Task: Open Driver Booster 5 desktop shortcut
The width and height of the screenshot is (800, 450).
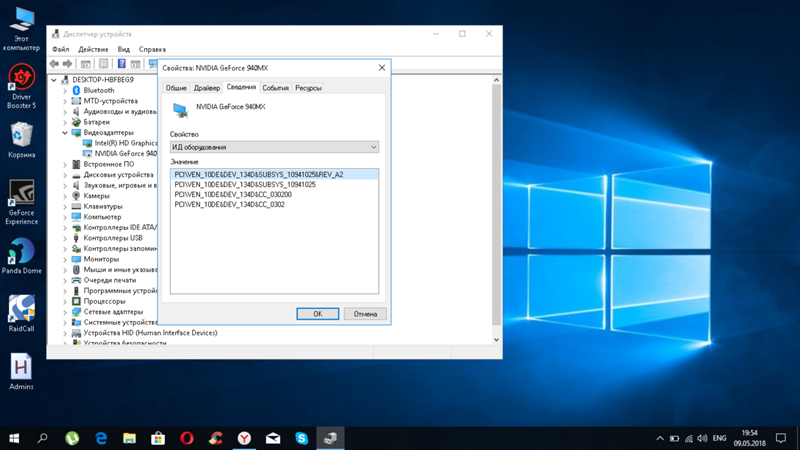Action: (x=21, y=86)
